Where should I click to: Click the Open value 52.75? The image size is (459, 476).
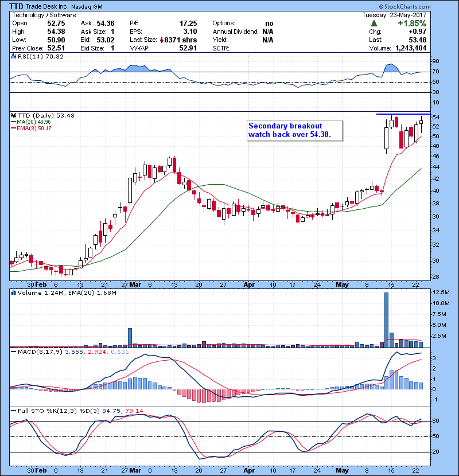click(56, 24)
